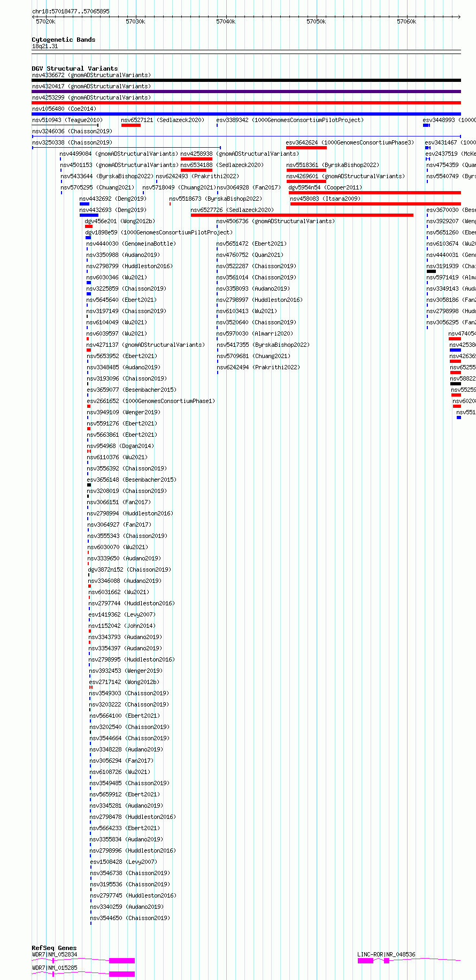The width and height of the screenshot is (476, 980).
Task: Select nsv1152042 (John2014) entry
Action: click(x=122, y=626)
